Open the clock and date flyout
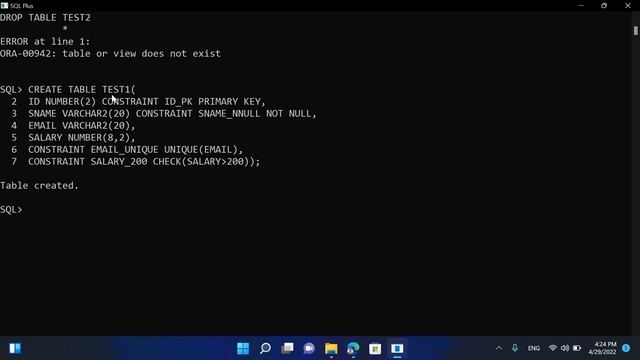This screenshot has height=360, width=640. point(602,348)
